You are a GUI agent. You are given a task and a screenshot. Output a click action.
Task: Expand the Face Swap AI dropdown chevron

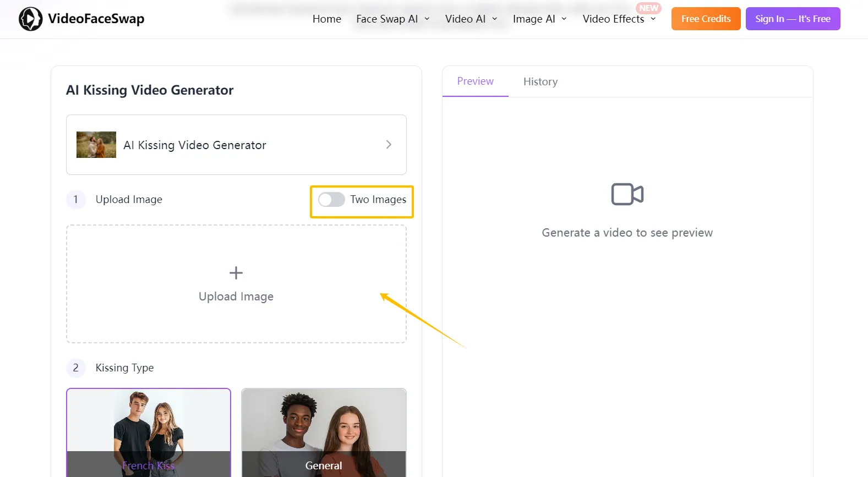tap(427, 19)
